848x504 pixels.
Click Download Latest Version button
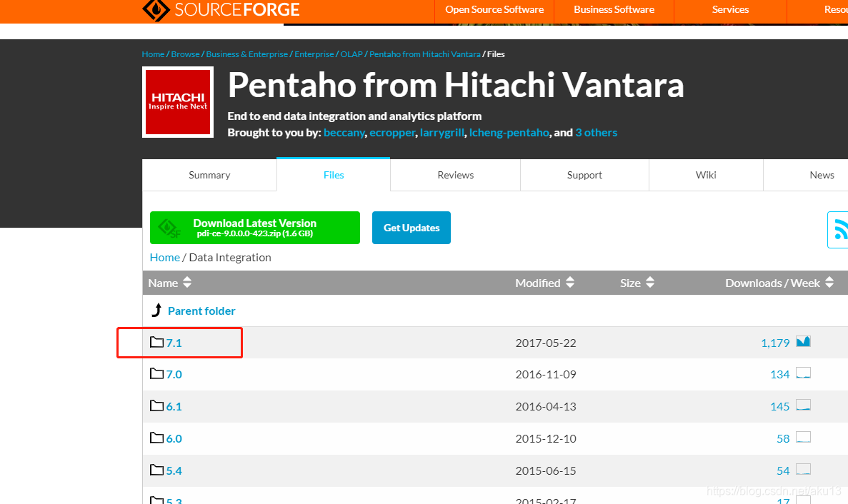(x=255, y=228)
